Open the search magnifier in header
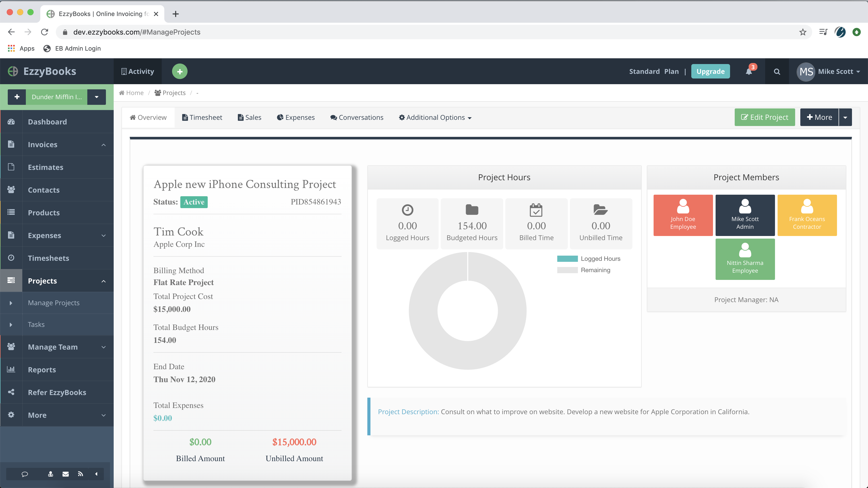This screenshot has height=488, width=868. click(777, 72)
